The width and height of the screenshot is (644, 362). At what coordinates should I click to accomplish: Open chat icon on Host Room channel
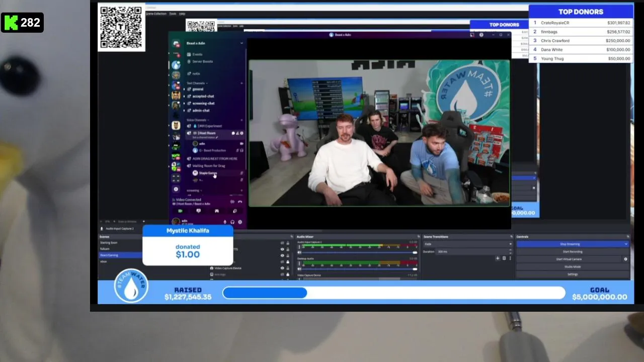click(x=233, y=133)
